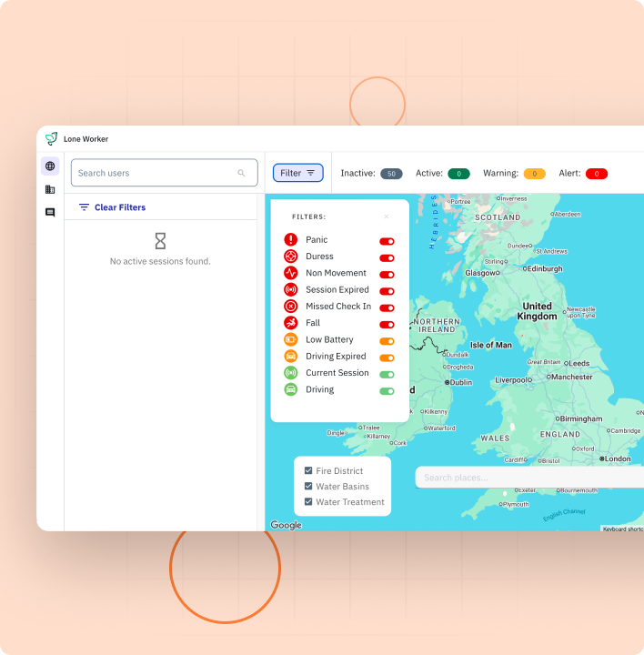Click the Isle of Man label
644x655 pixels.
pyautogui.click(x=490, y=345)
